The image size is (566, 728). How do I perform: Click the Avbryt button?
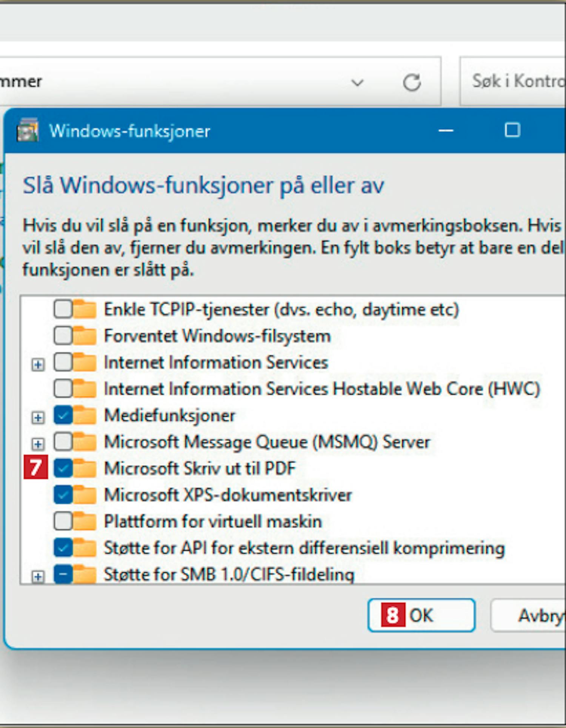(528, 615)
